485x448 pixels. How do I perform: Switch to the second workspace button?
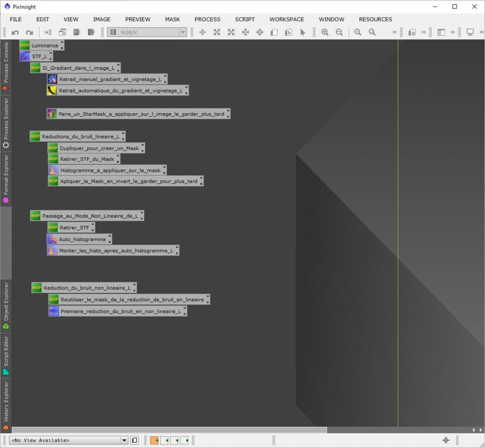(164, 440)
